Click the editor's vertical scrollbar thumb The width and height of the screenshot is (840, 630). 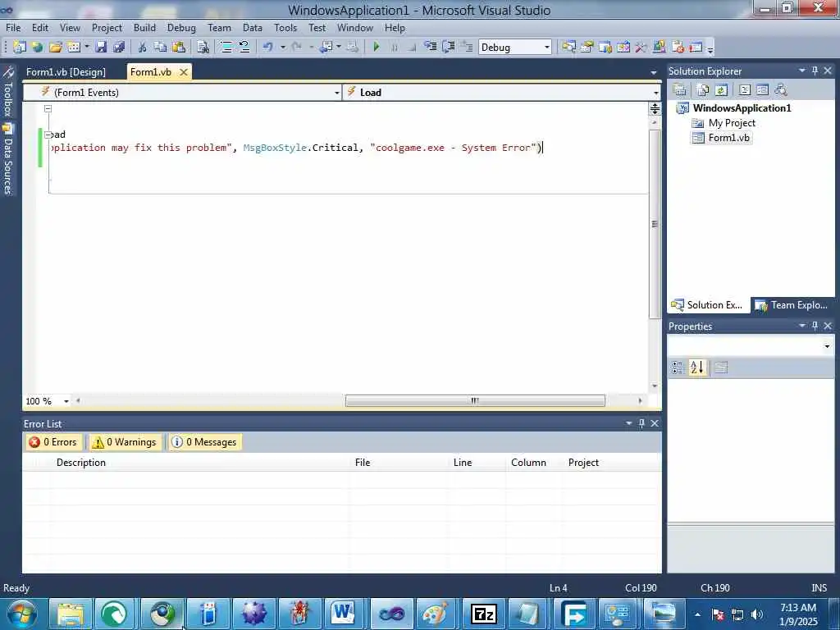click(x=655, y=224)
